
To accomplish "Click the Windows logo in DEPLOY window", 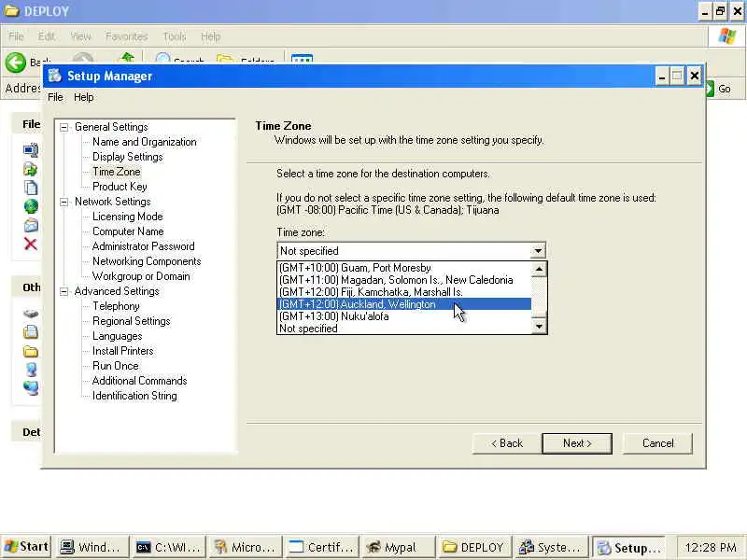I will (x=727, y=36).
